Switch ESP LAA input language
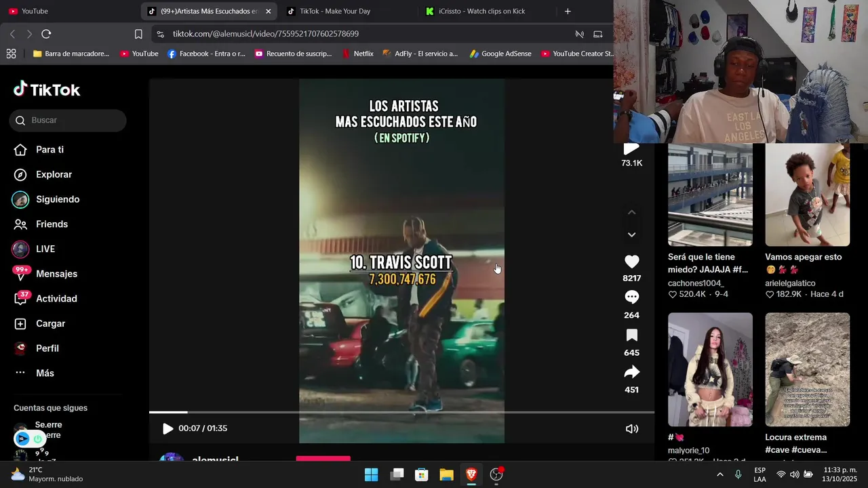Image resolution: width=868 pixels, height=488 pixels. pyautogui.click(x=759, y=474)
